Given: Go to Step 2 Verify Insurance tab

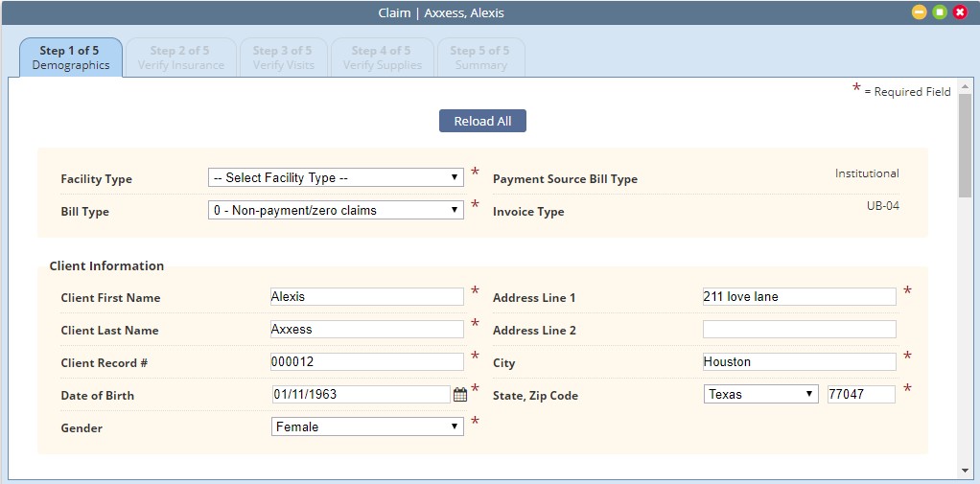Looking at the screenshot, I should tap(180, 58).
